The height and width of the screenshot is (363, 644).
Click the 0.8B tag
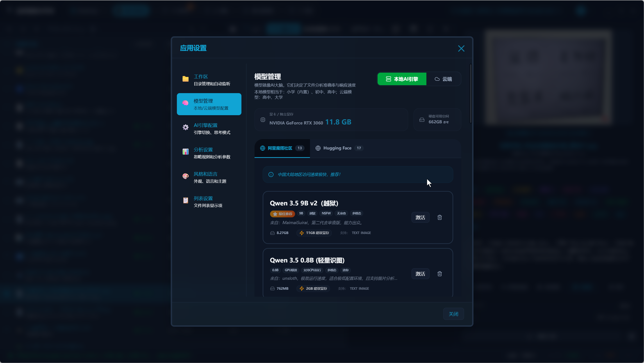[x=275, y=270]
